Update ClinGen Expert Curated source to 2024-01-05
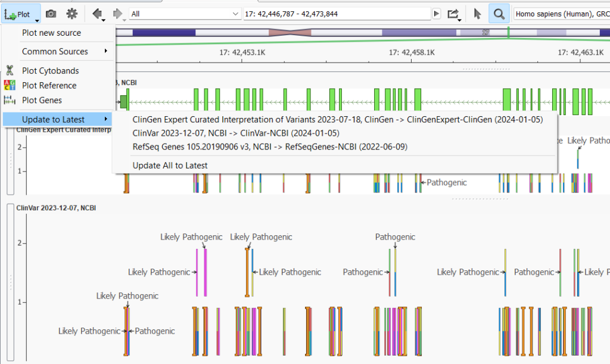Viewport: 610px width, 364px height. [338, 120]
